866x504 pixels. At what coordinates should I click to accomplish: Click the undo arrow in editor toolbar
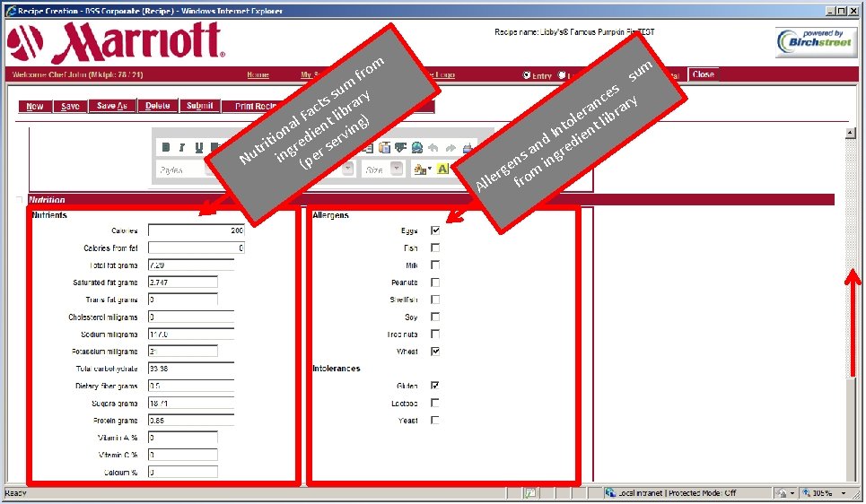pyautogui.click(x=433, y=147)
